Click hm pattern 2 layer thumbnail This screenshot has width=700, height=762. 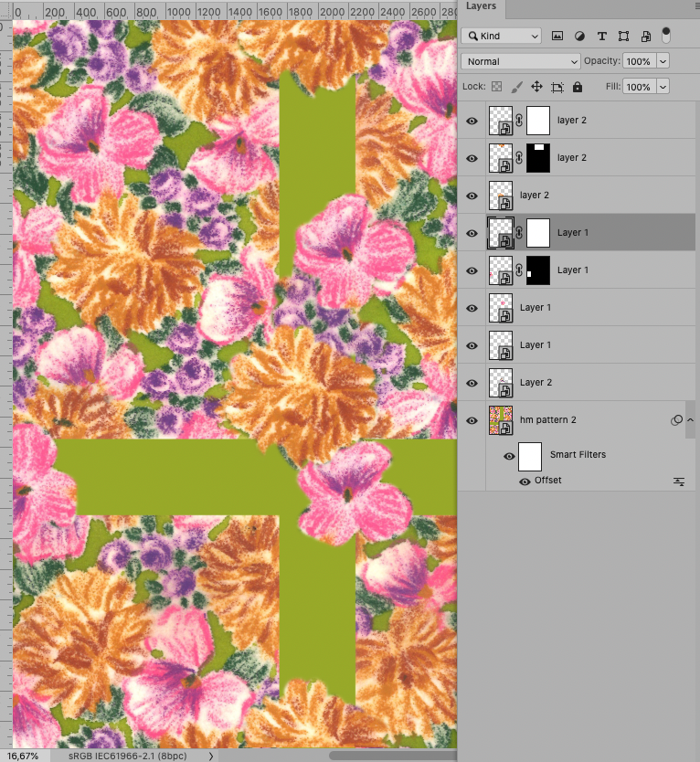(x=501, y=420)
